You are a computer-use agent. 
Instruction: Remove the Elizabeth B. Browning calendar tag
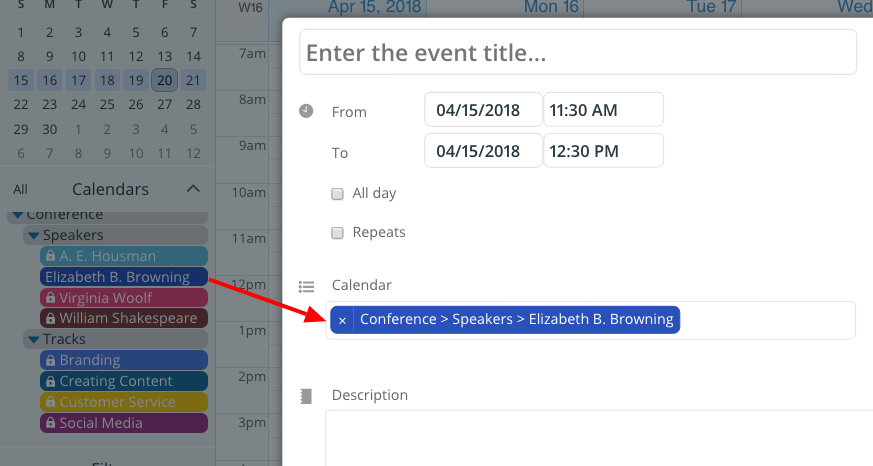(x=342, y=320)
